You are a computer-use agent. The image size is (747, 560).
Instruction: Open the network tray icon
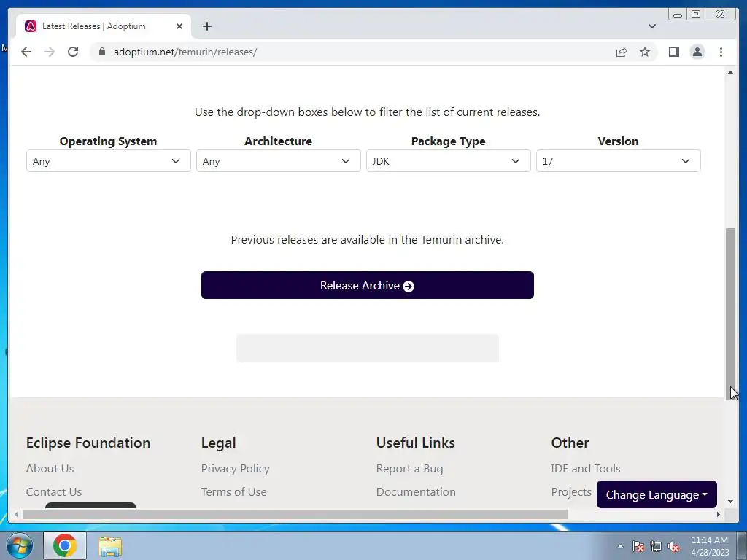[656, 546]
